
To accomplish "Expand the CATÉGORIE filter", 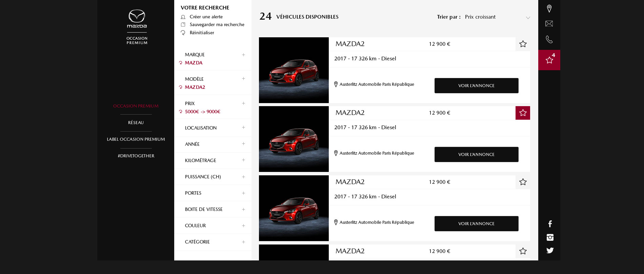I will tap(243, 242).
